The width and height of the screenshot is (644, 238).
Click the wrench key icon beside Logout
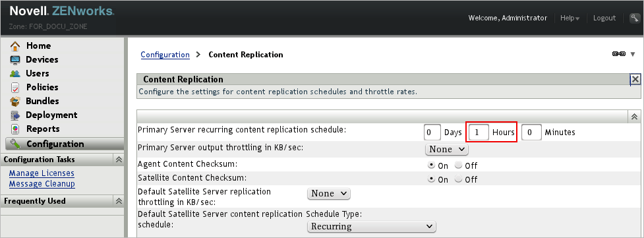(634, 18)
